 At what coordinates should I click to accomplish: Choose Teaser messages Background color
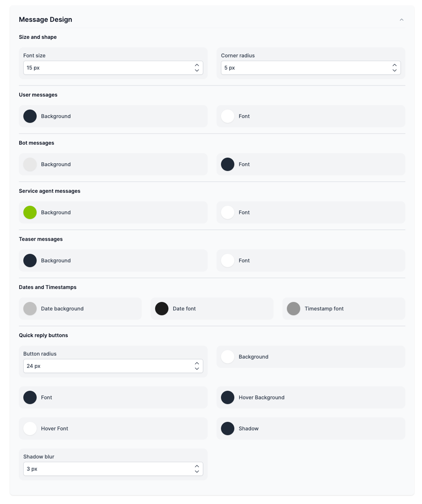coord(30,260)
